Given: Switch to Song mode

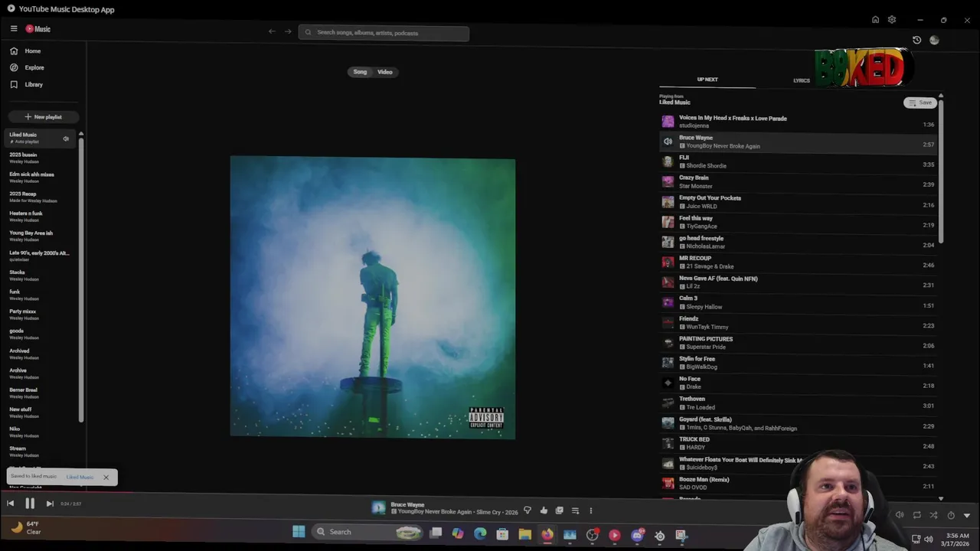Looking at the screenshot, I should pyautogui.click(x=360, y=72).
